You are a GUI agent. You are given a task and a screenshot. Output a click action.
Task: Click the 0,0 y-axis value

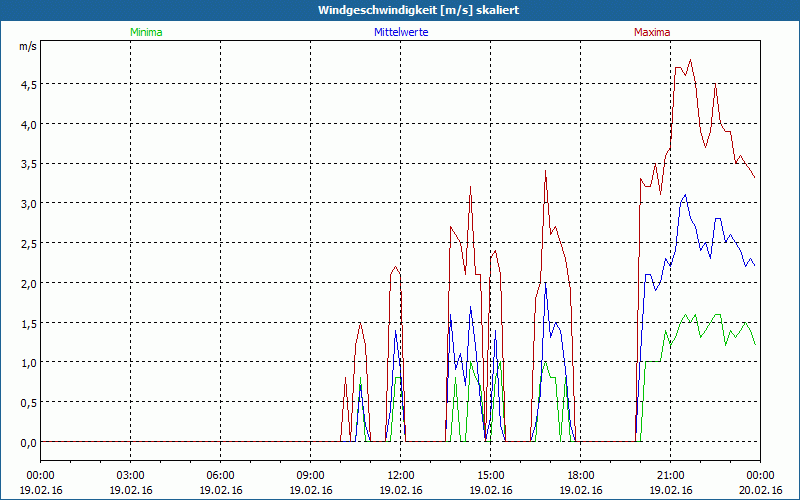tap(29, 442)
